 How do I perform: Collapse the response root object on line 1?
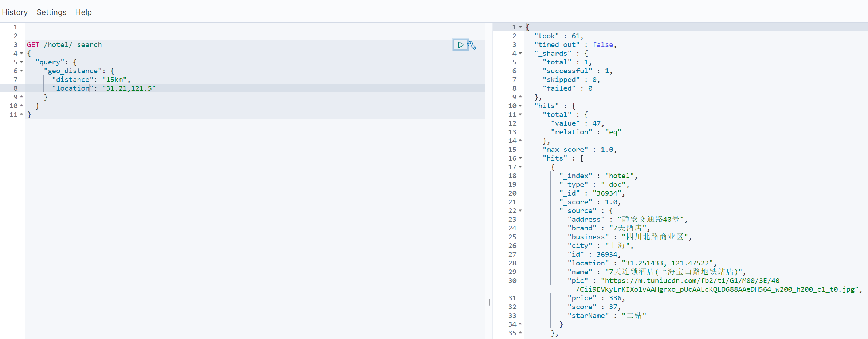tap(520, 27)
